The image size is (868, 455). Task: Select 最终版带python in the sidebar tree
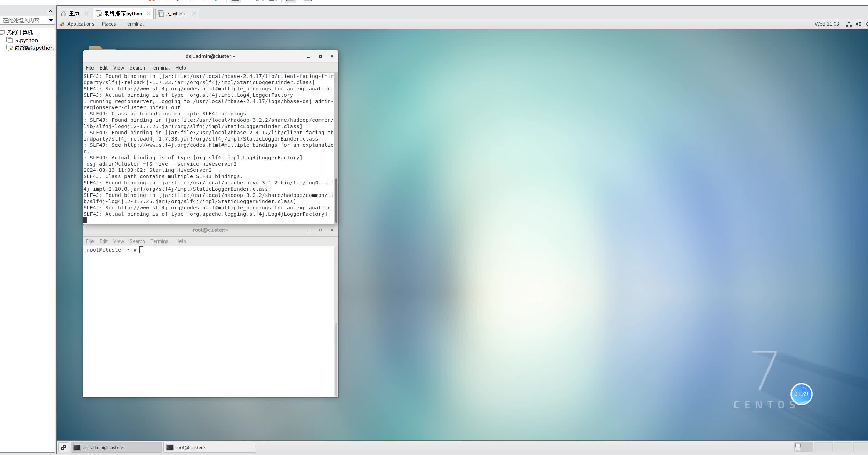tap(34, 48)
